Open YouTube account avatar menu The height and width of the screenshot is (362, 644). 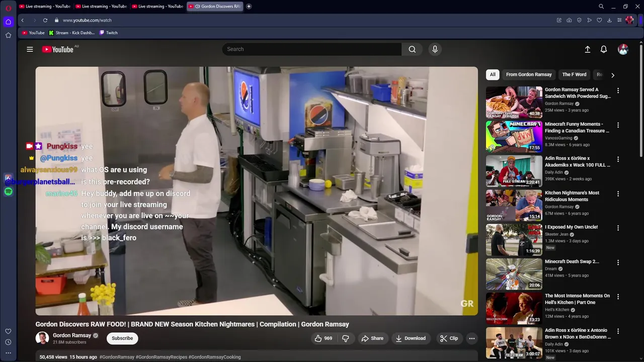click(623, 49)
